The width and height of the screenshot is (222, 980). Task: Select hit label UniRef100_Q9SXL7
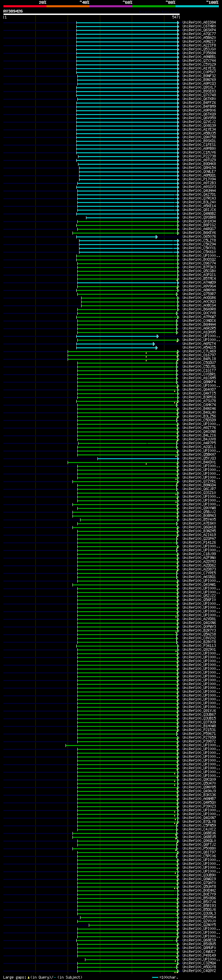pyautogui.click(x=199, y=88)
